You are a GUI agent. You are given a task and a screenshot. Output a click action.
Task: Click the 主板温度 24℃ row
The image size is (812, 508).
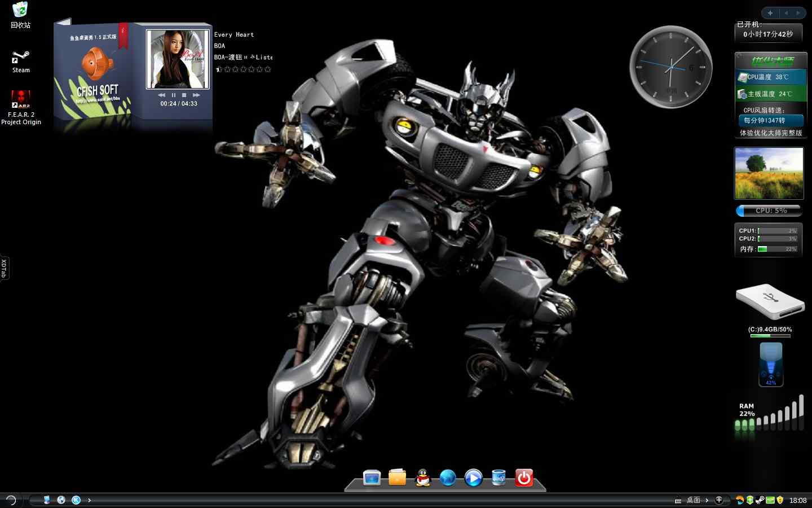click(771, 94)
